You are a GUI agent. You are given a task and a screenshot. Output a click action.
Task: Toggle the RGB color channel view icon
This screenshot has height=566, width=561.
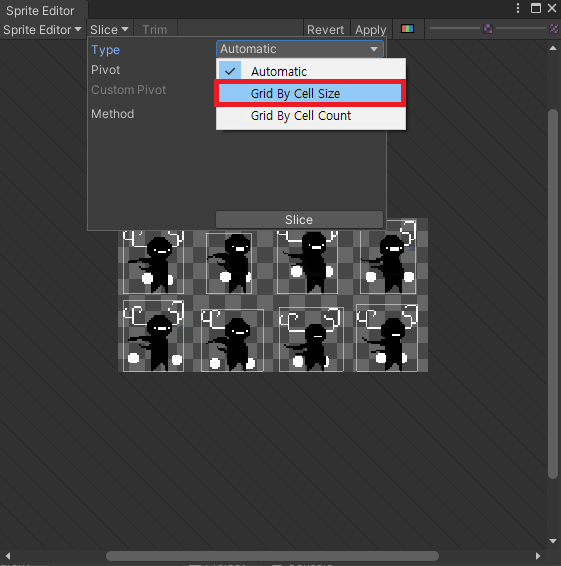coord(407,29)
